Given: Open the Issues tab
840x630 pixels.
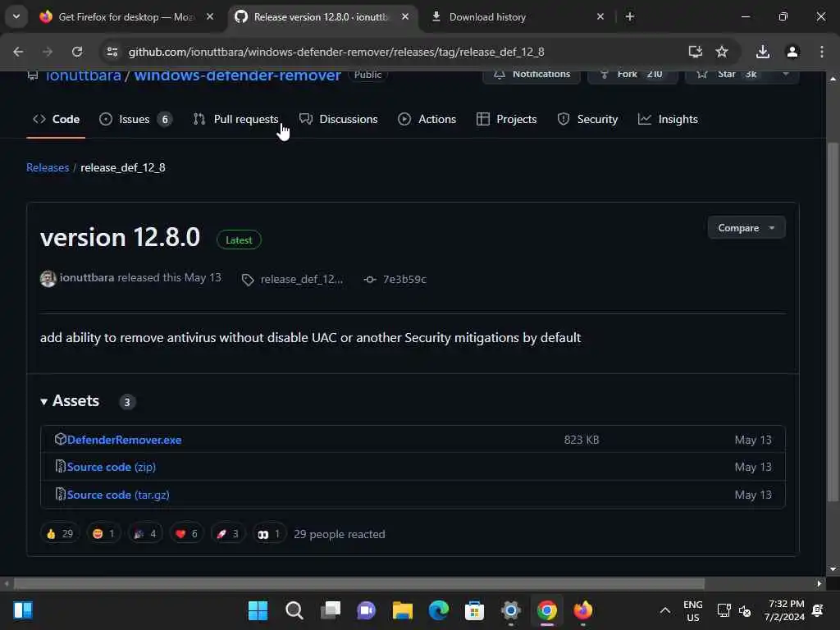Looking at the screenshot, I should 135,120.
